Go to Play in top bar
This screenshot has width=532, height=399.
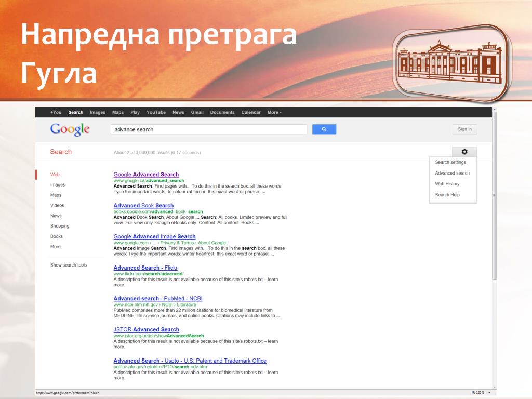[135, 112]
